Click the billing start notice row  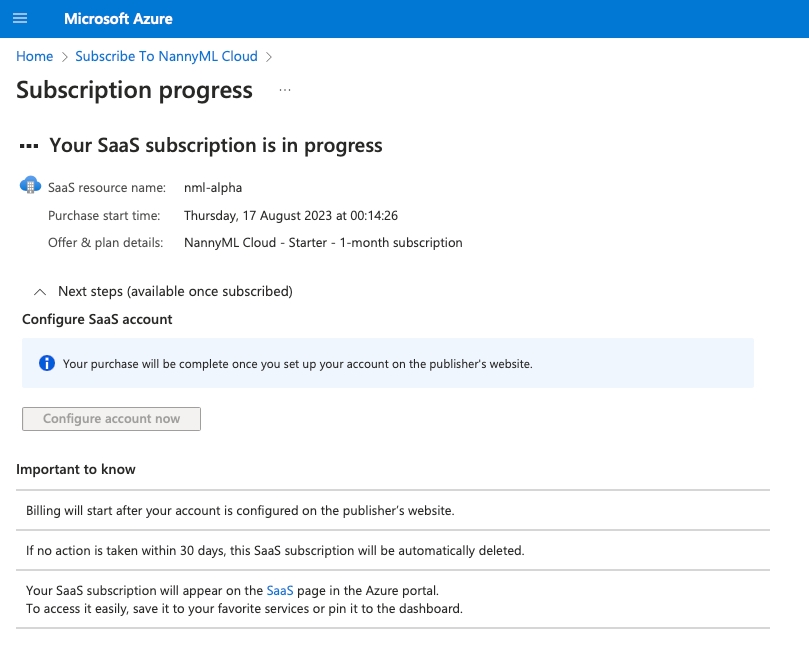(x=240, y=510)
